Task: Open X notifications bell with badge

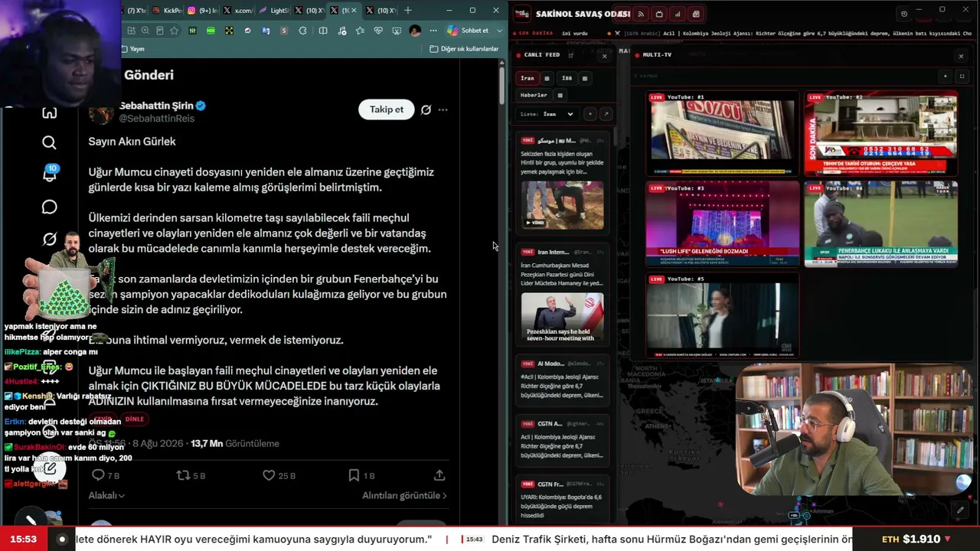Action: click(x=50, y=174)
